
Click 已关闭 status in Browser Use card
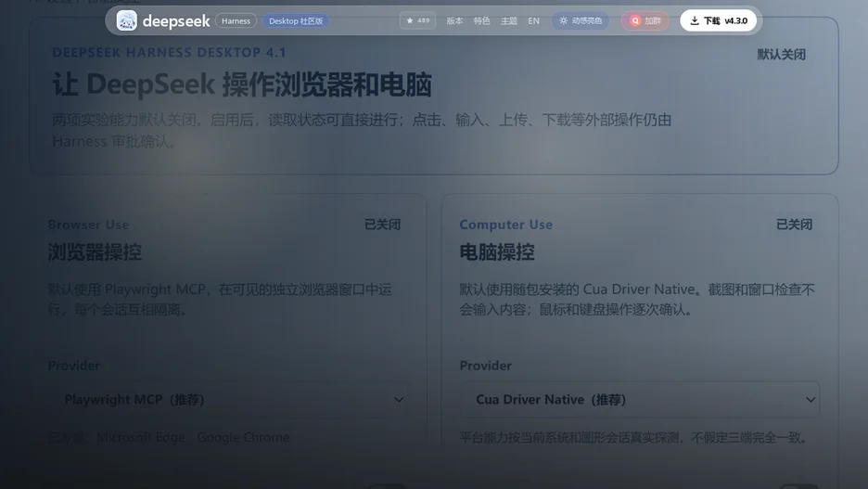(x=382, y=225)
